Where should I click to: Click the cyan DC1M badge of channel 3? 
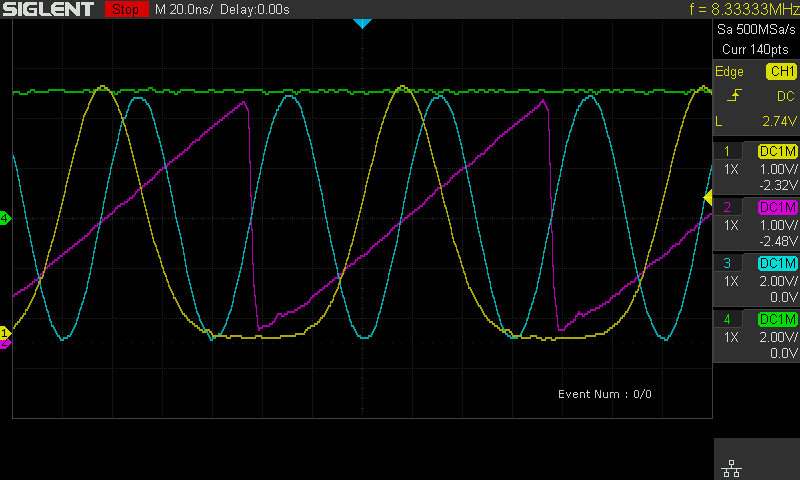[x=778, y=263]
